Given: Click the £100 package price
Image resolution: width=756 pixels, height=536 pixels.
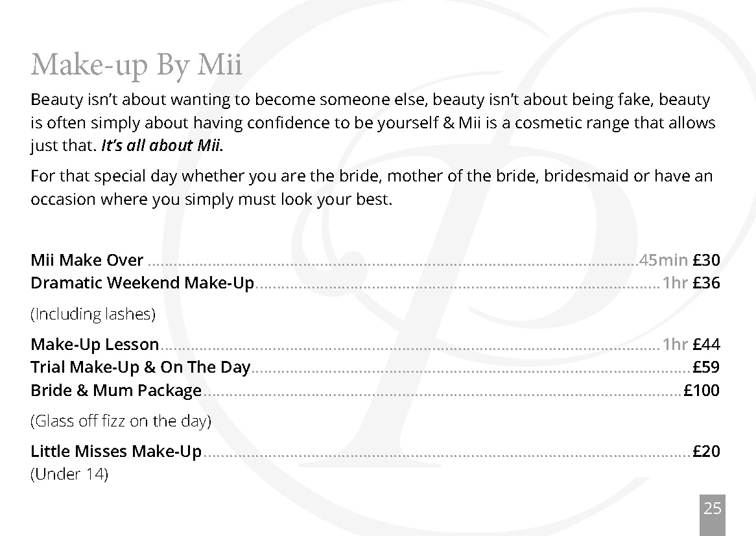Looking at the screenshot, I should [702, 391].
